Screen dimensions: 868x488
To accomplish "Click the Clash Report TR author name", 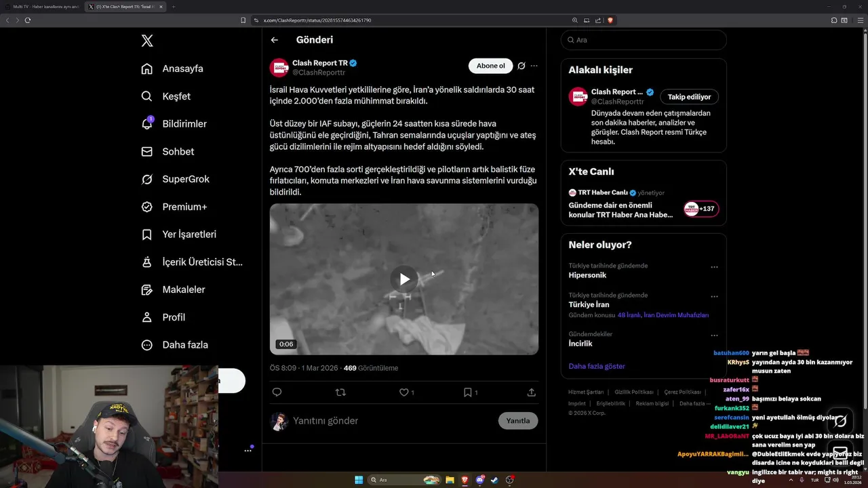I will point(320,63).
